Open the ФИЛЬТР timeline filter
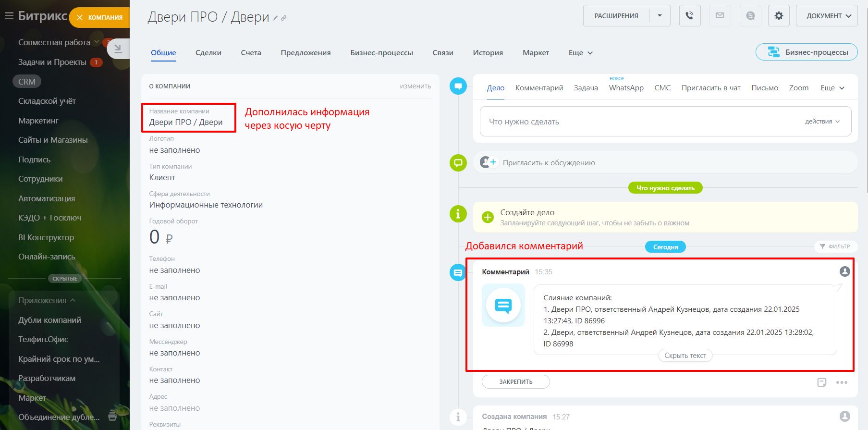Screen dimensions: 868x430 point(835,246)
